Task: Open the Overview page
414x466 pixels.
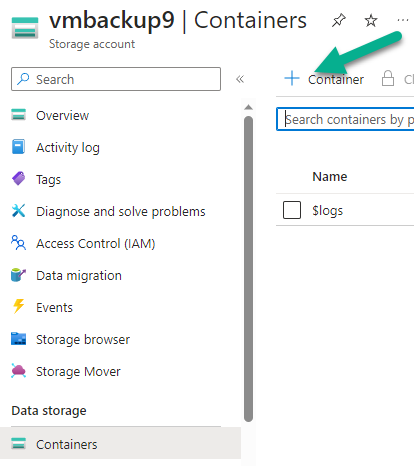Action: tap(62, 116)
